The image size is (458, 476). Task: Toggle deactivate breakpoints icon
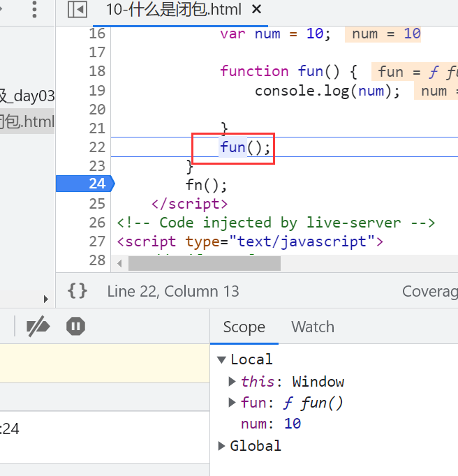(x=38, y=327)
